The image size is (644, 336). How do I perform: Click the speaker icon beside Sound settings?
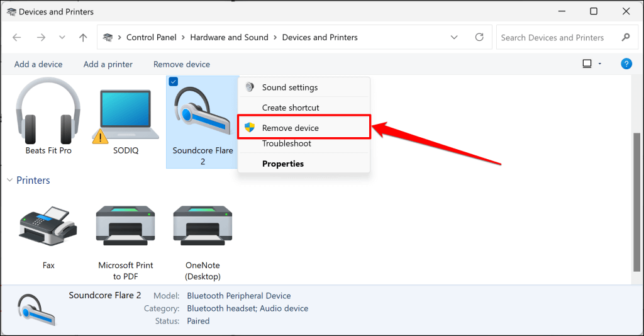249,87
